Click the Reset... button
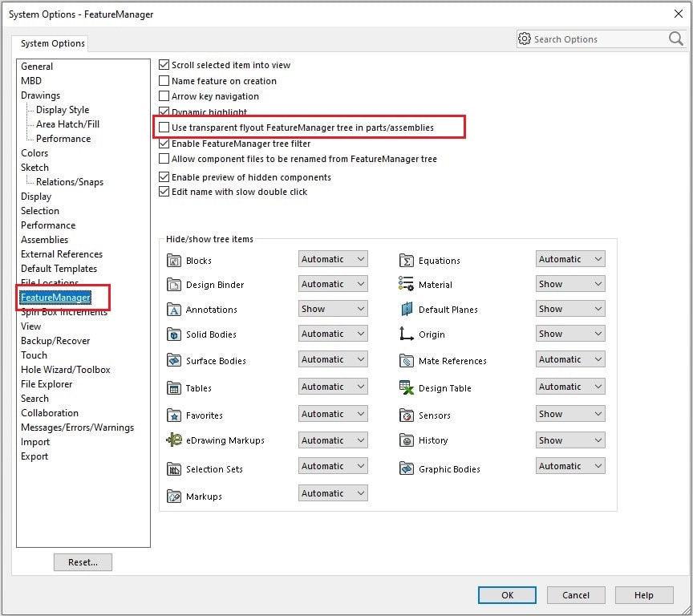This screenshot has width=693, height=616. (83, 562)
